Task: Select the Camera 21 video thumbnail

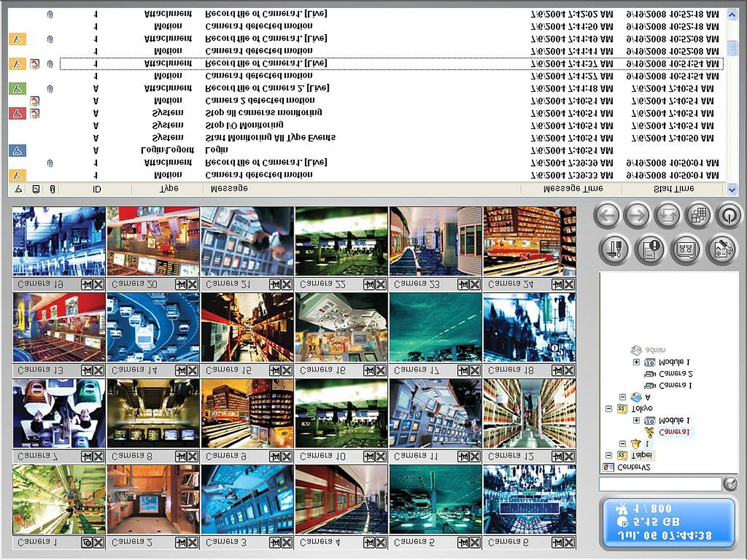Action: 248,242
